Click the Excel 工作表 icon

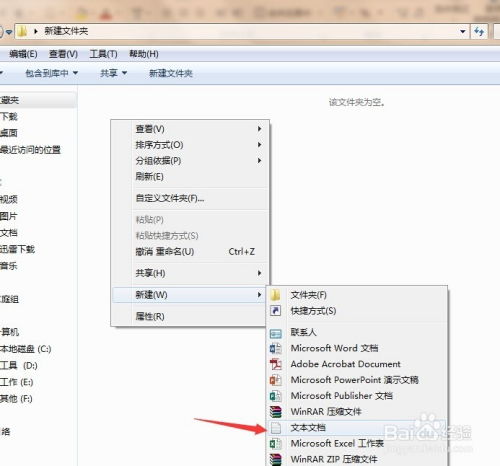276,444
